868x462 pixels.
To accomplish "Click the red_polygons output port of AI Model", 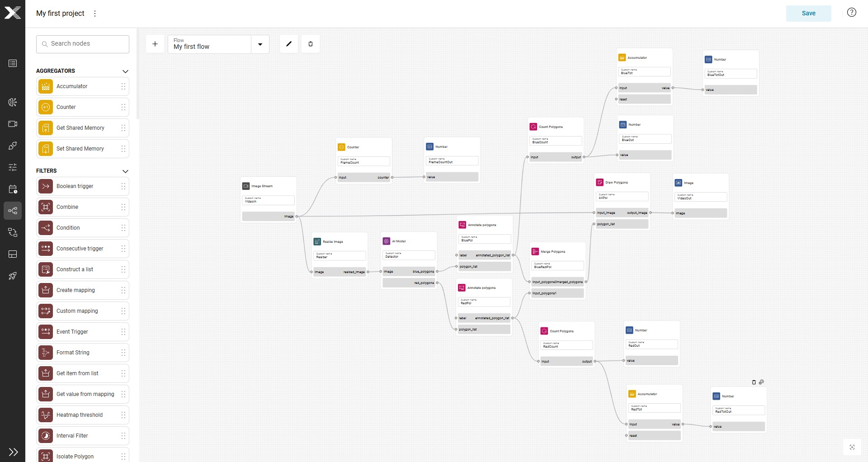I will pyautogui.click(x=437, y=283).
